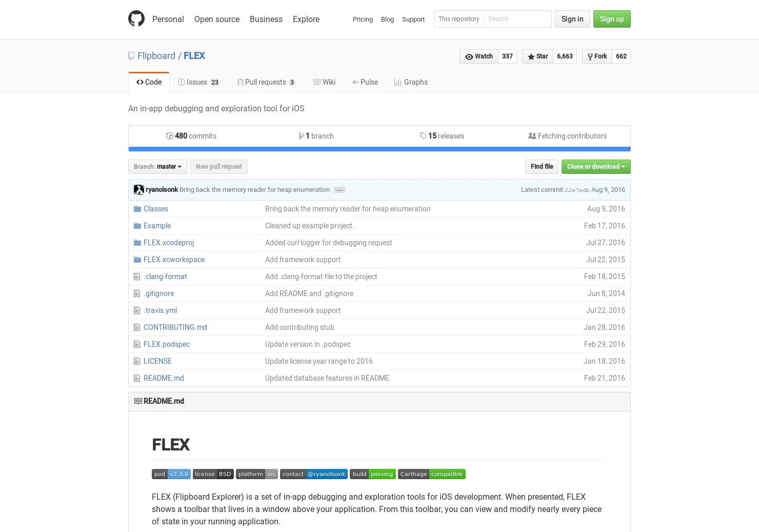Click the platform ios badge

point(257,474)
